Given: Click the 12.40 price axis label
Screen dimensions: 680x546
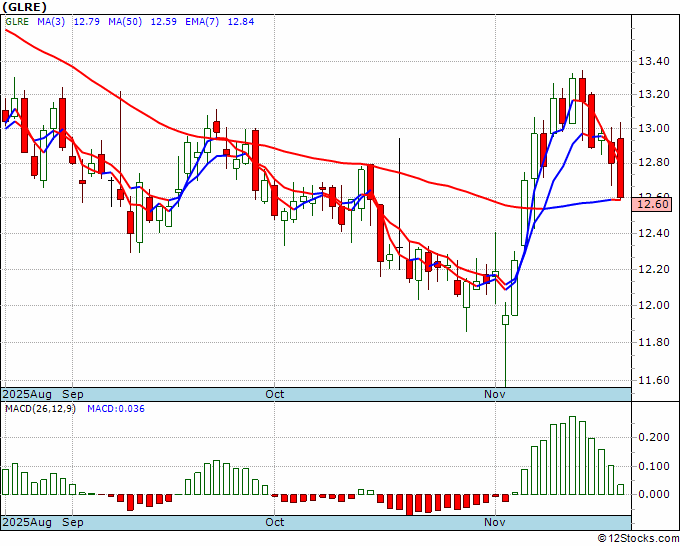Looking at the screenshot, I should (x=654, y=233).
